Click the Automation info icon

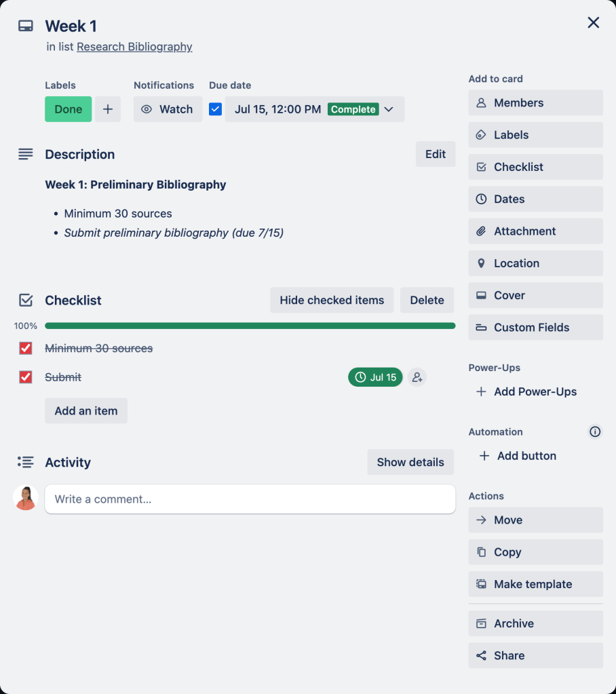[595, 431]
